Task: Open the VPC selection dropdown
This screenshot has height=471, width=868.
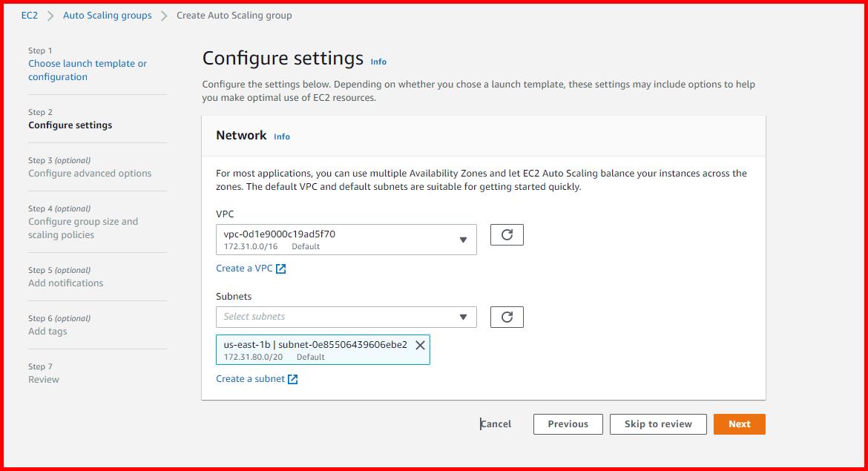Action: (346, 239)
